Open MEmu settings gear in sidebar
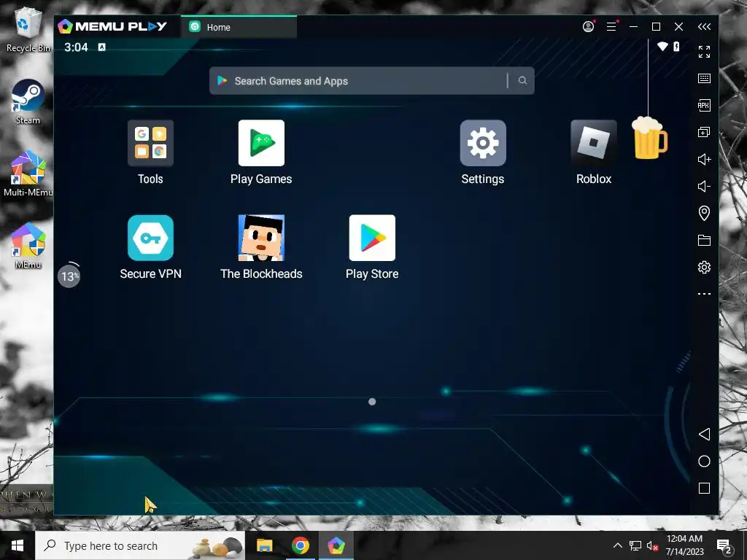Screen dimensions: 747x560 click(x=704, y=267)
